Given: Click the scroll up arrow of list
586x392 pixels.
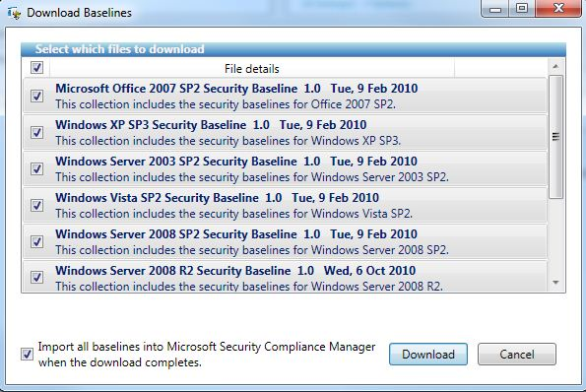Looking at the screenshot, I should pos(555,67).
